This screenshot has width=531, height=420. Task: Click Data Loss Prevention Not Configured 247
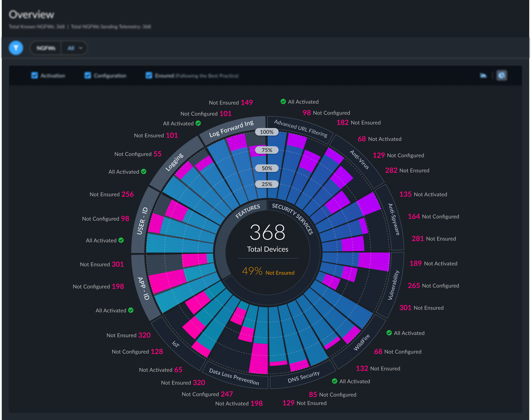207,394
